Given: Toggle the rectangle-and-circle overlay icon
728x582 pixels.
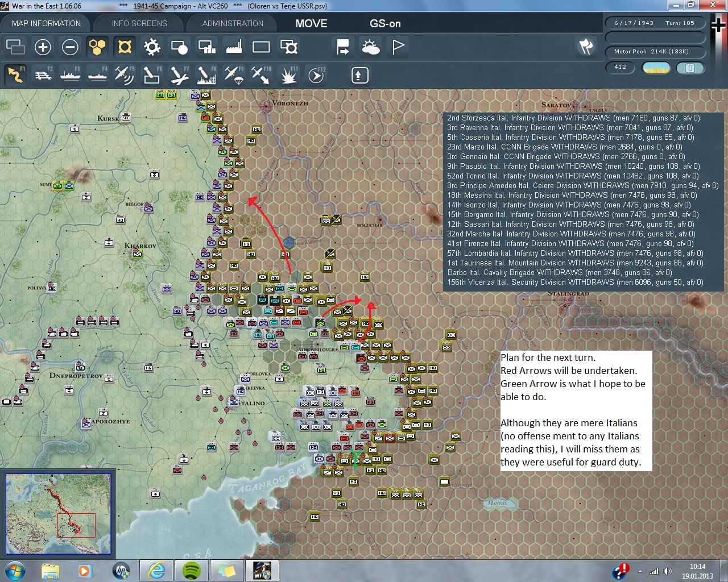Looking at the screenshot, I should click(x=179, y=47).
